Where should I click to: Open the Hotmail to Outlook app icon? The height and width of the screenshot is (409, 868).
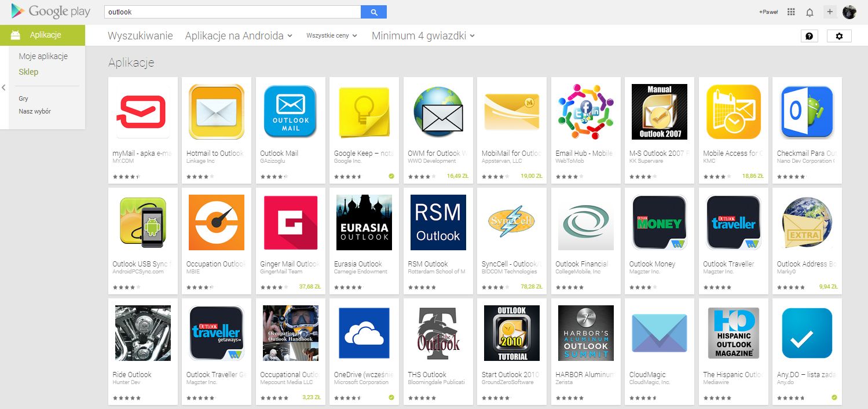[x=217, y=112]
